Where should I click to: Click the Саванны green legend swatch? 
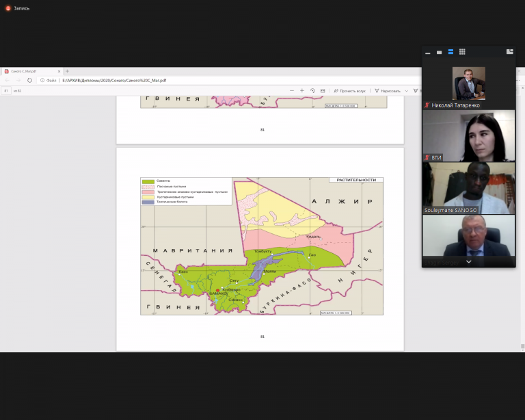tap(148, 181)
